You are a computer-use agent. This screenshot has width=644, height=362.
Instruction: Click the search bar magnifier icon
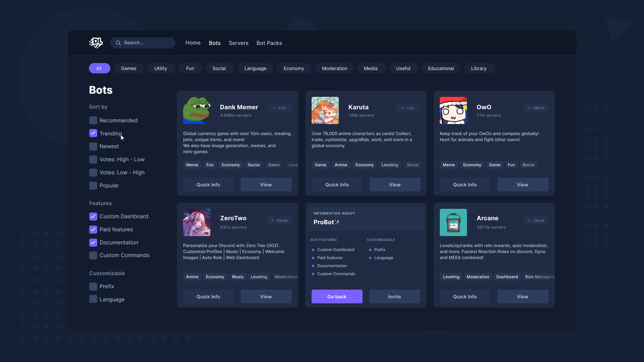118,43
